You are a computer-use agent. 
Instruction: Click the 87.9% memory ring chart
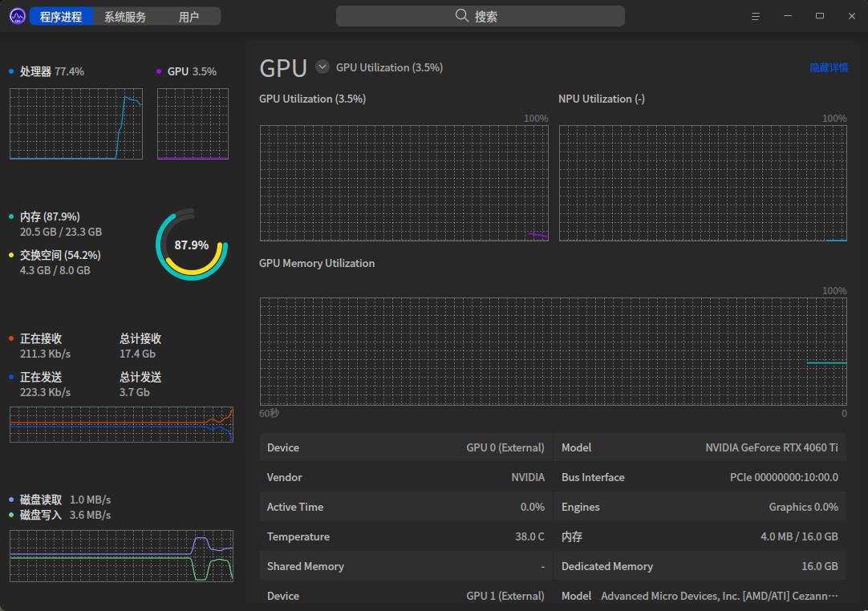coord(192,245)
